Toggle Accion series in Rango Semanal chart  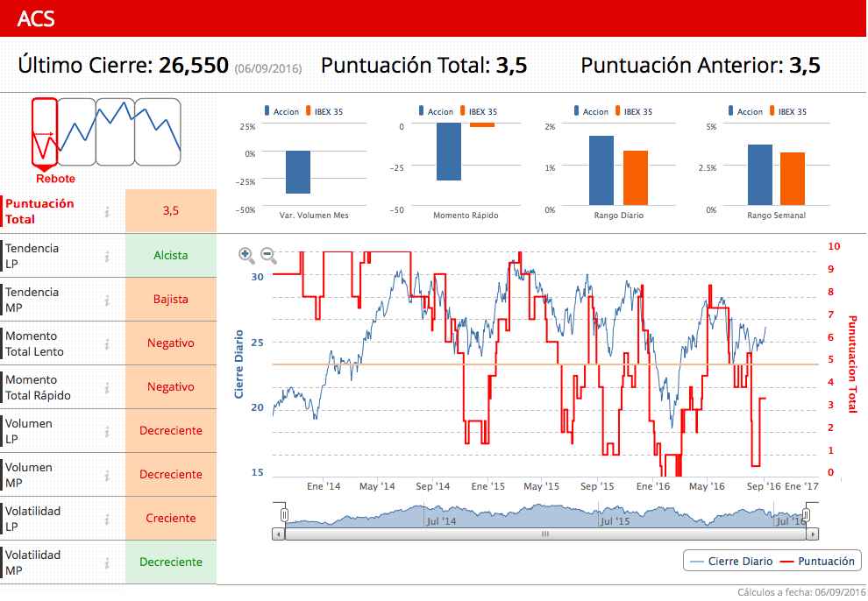tap(745, 111)
